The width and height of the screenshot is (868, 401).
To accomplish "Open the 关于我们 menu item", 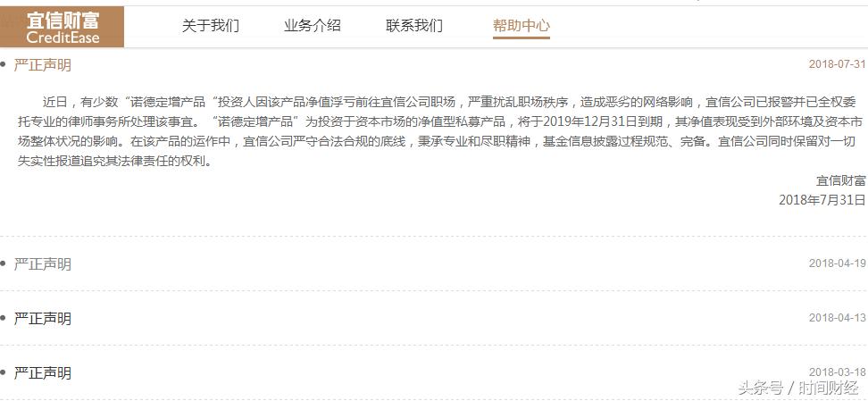I will coord(211,26).
